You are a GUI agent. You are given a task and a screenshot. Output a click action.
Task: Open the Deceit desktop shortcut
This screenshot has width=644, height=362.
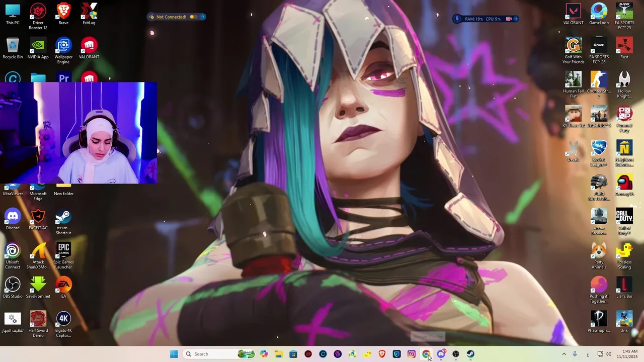tap(574, 151)
